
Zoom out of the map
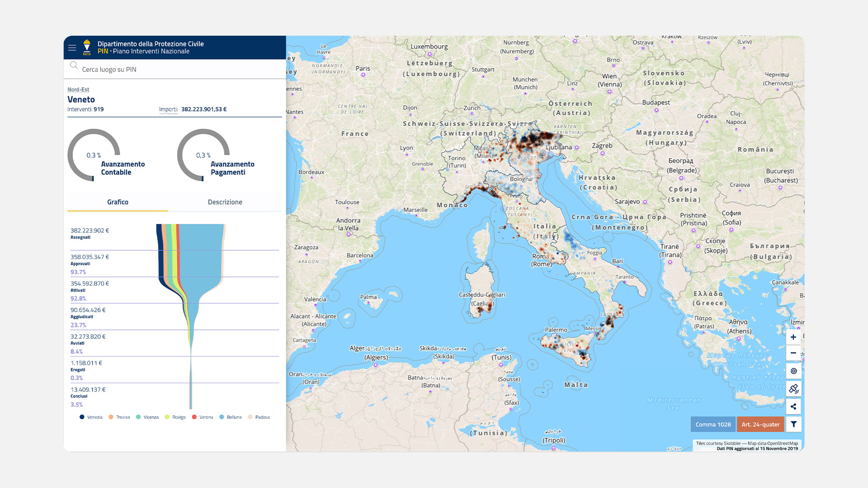pyautogui.click(x=793, y=353)
